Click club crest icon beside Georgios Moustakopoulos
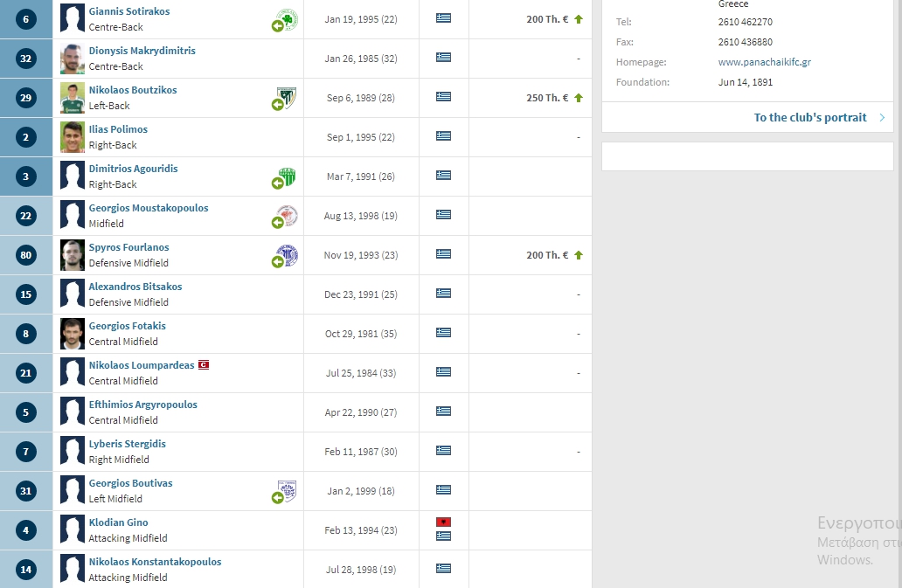 click(x=287, y=216)
